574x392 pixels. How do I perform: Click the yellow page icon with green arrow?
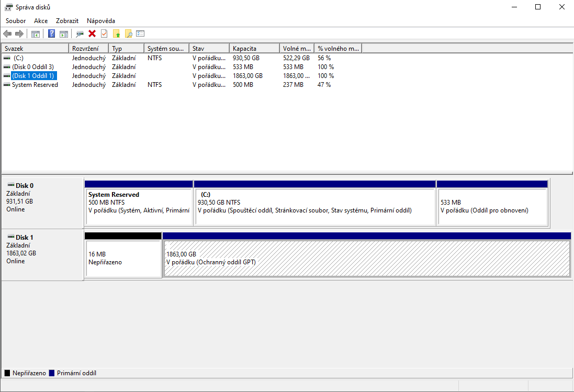tap(117, 34)
